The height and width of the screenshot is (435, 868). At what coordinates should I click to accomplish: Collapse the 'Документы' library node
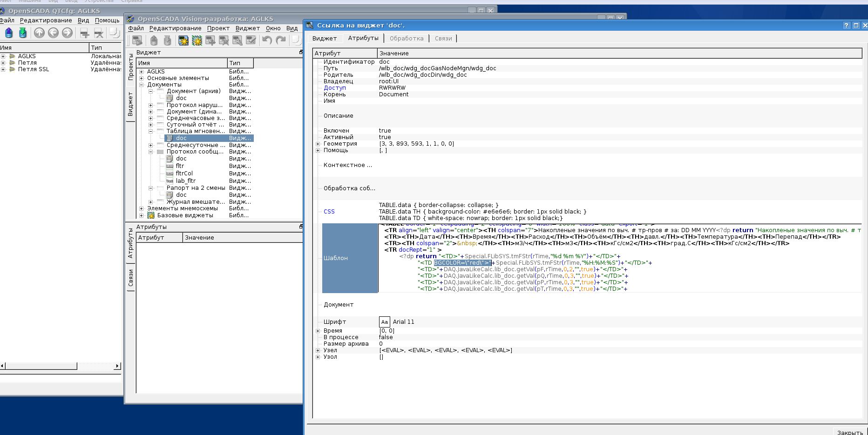[142, 85]
